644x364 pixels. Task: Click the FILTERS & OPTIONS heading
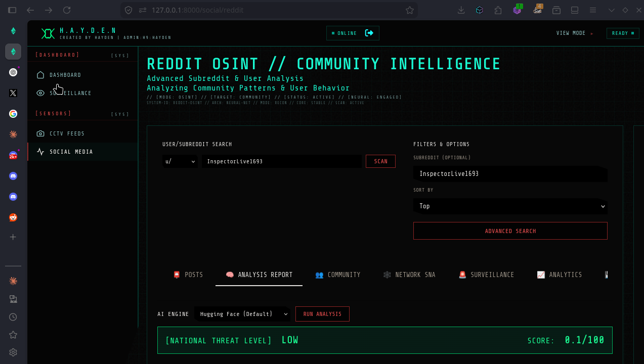click(x=441, y=144)
